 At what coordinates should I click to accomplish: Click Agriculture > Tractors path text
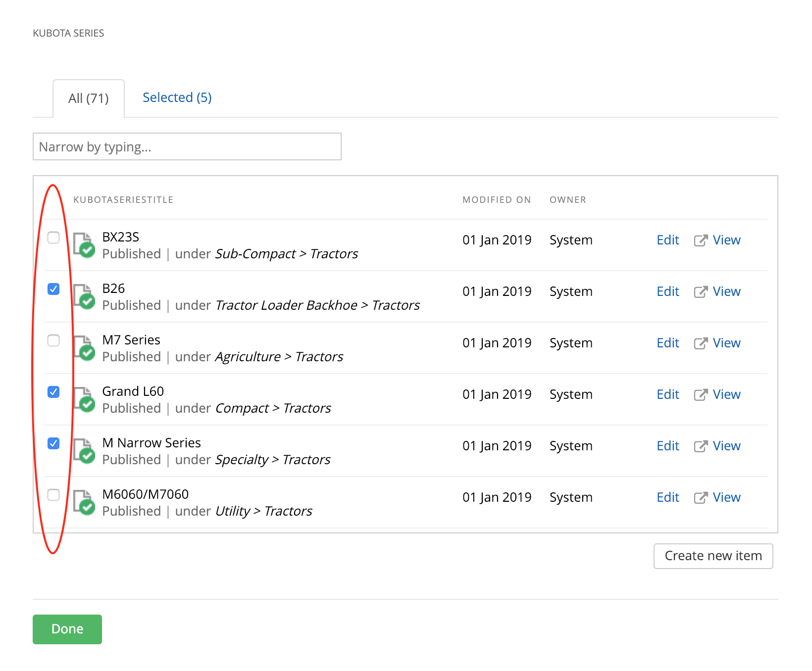click(279, 357)
